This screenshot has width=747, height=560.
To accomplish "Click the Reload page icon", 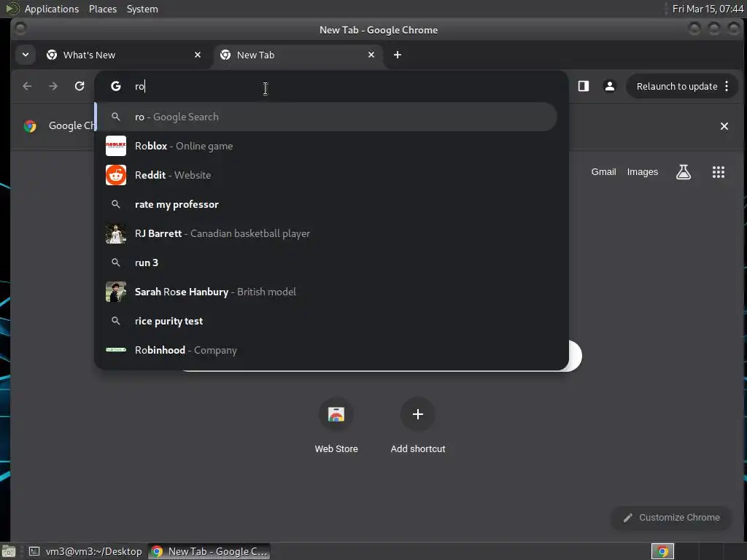I will [x=80, y=86].
